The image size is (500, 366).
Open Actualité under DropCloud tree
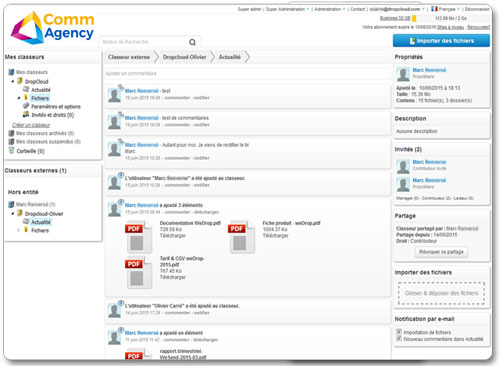41,90
